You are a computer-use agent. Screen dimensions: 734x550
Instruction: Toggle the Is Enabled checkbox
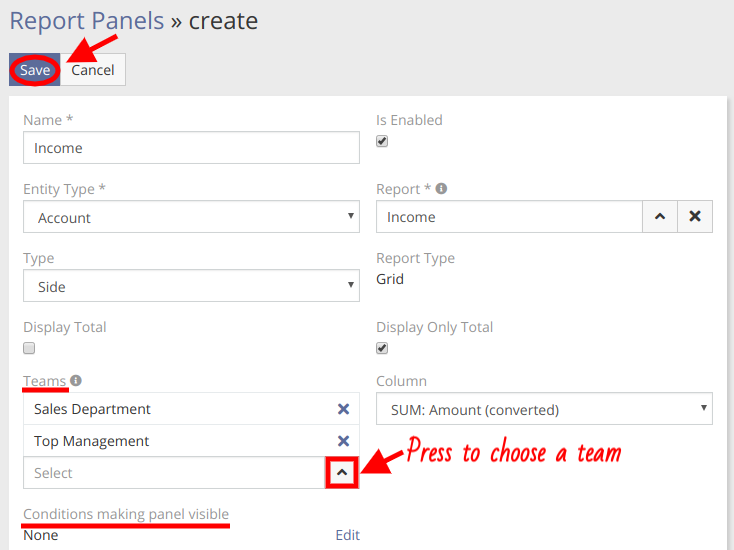pyautogui.click(x=382, y=141)
